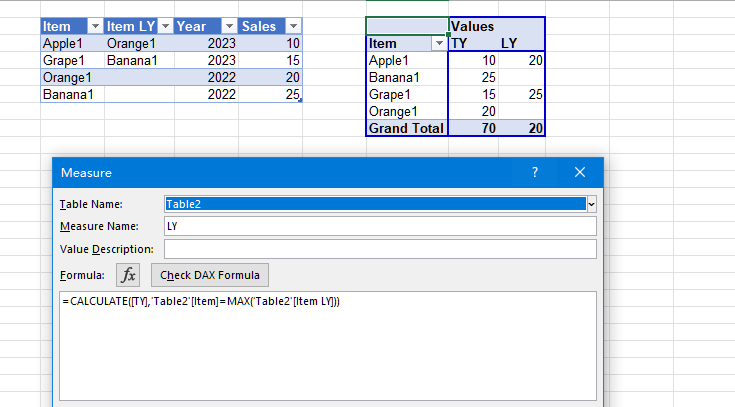The height and width of the screenshot is (407, 735).
Task: Select Grand Total LY value 20
Action: click(x=521, y=128)
